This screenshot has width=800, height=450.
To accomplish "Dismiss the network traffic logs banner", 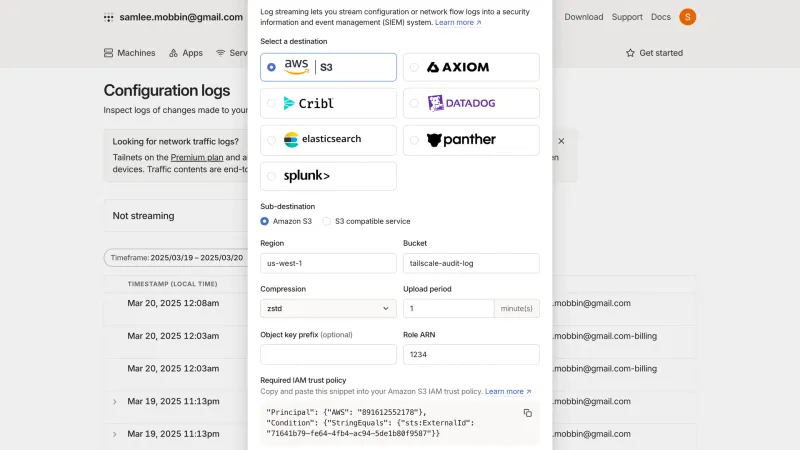I will click(561, 141).
